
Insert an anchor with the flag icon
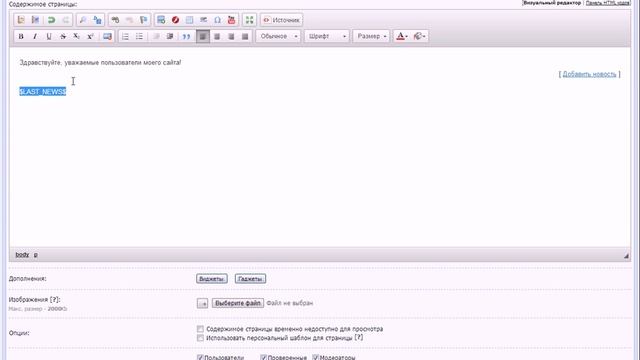pyautogui.click(x=143, y=20)
